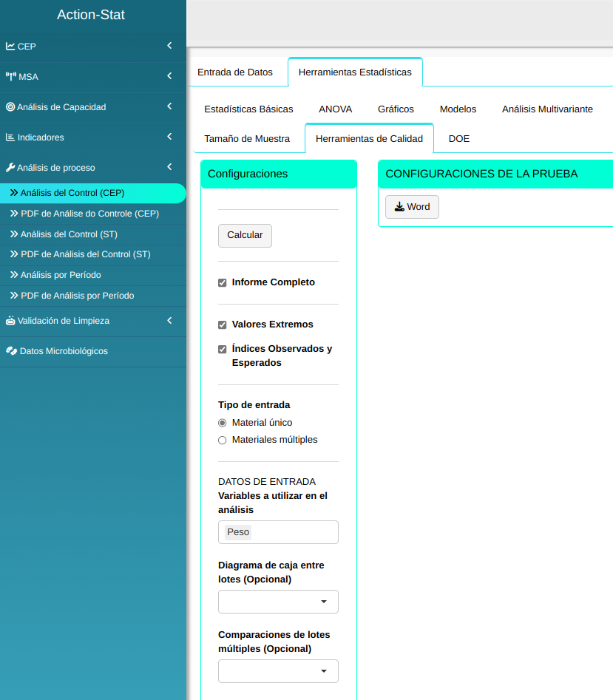Switch to the Entrada de Datos tab
The image size is (613, 700).
pos(235,72)
